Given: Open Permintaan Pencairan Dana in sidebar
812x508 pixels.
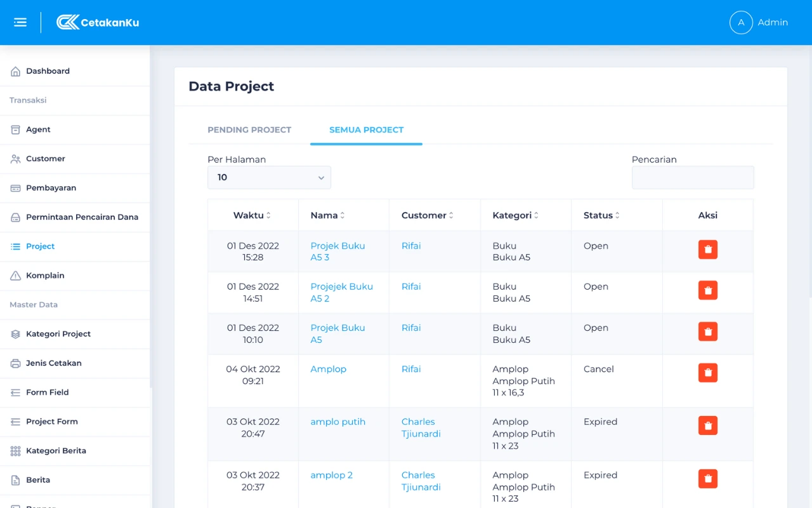Looking at the screenshot, I should point(82,217).
